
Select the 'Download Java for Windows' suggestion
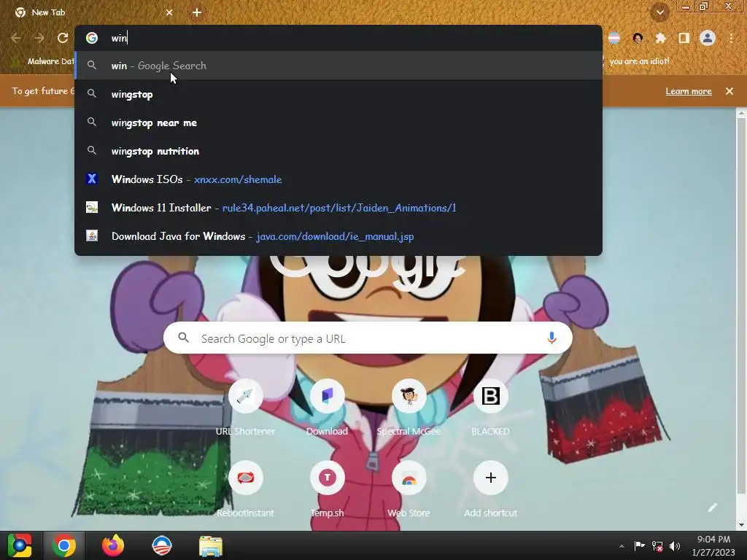click(338, 236)
